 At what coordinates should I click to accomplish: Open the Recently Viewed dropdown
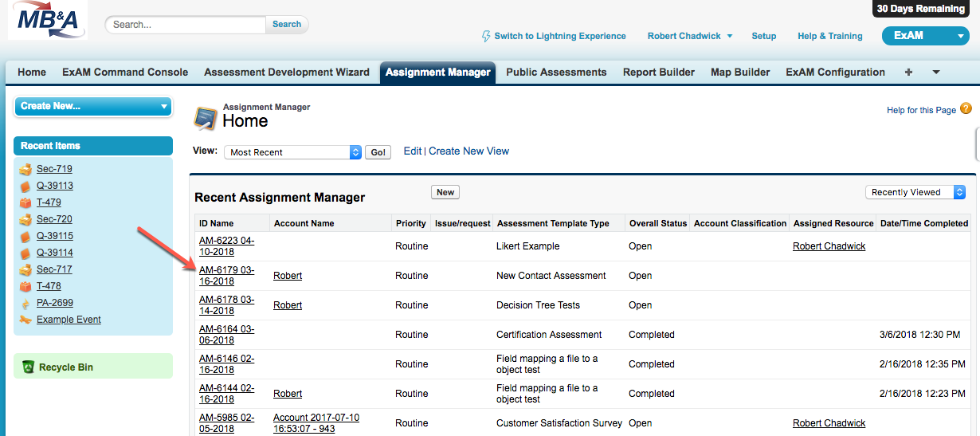click(915, 192)
